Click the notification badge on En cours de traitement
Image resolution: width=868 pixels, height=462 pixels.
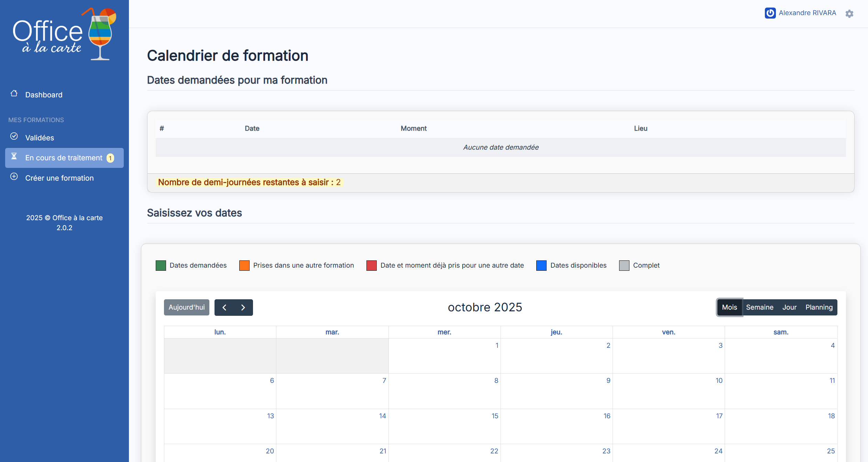click(x=110, y=158)
